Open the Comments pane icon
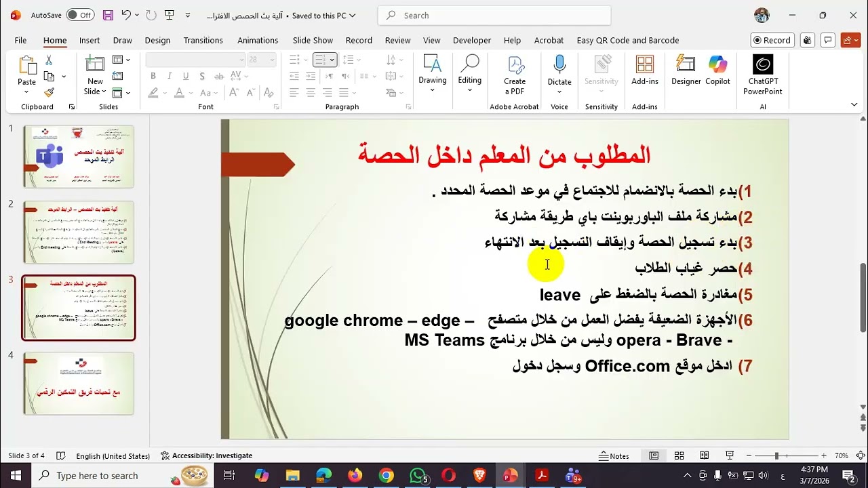Image resolution: width=868 pixels, height=488 pixels. point(827,40)
